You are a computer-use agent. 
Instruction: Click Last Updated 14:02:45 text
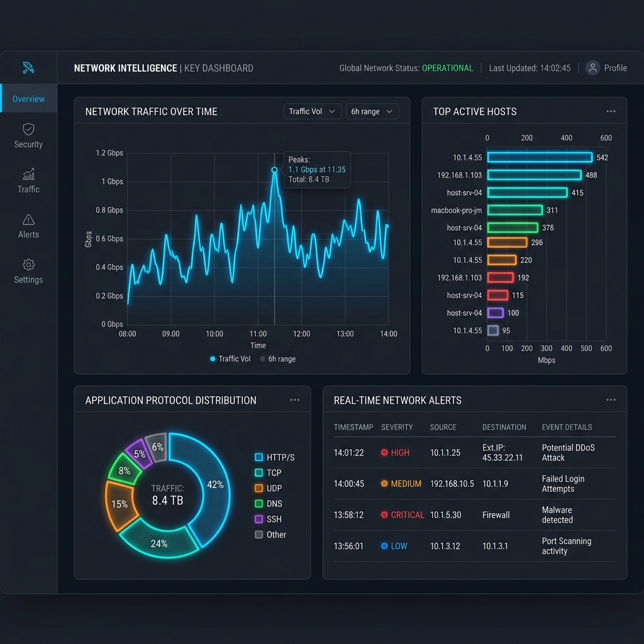pos(530,68)
